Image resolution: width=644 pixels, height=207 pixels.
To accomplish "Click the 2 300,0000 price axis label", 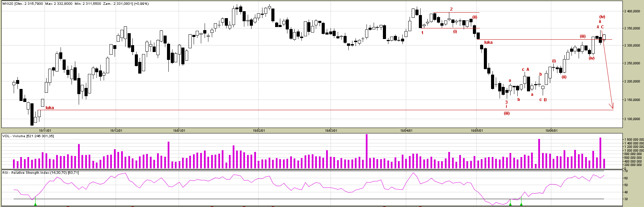I will 633,46.
